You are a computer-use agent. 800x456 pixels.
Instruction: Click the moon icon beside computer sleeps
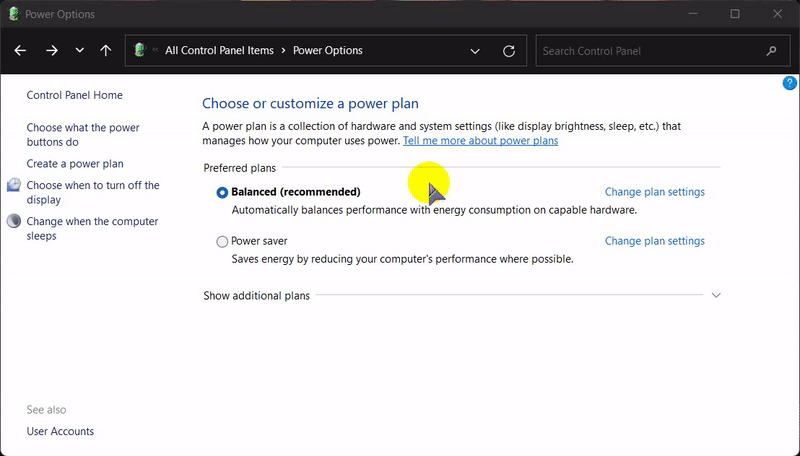(14, 222)
